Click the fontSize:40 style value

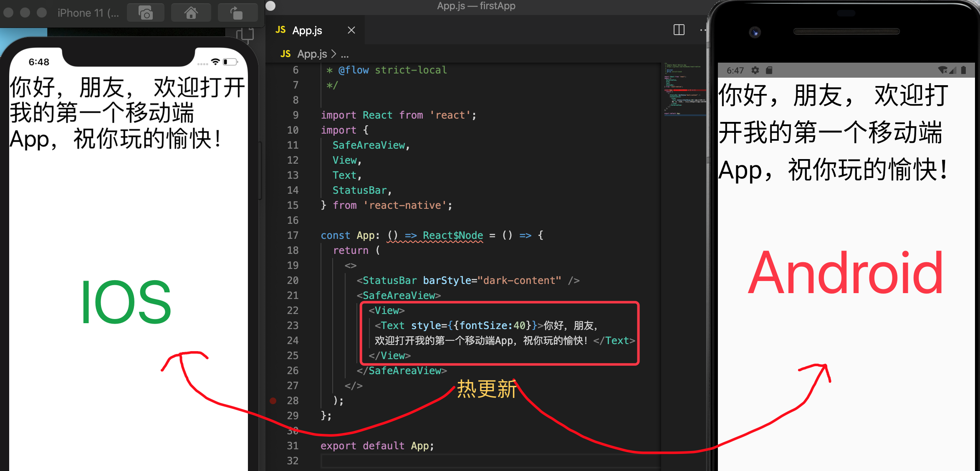[492, 326]
